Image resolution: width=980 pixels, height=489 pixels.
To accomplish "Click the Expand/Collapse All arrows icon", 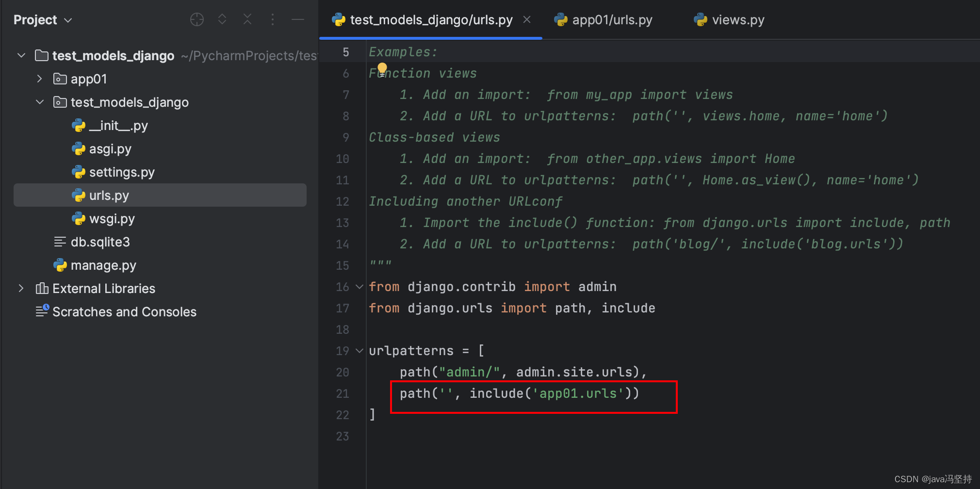I will point(222,19).
